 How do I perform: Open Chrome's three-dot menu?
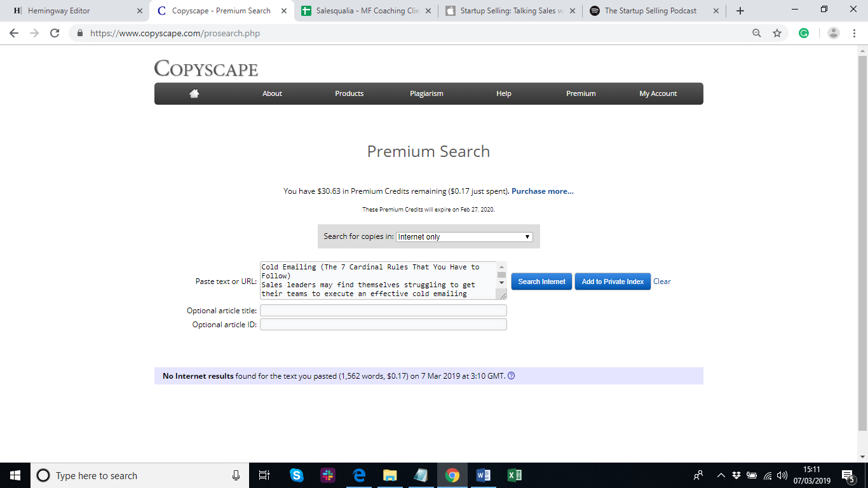point(854,33)
